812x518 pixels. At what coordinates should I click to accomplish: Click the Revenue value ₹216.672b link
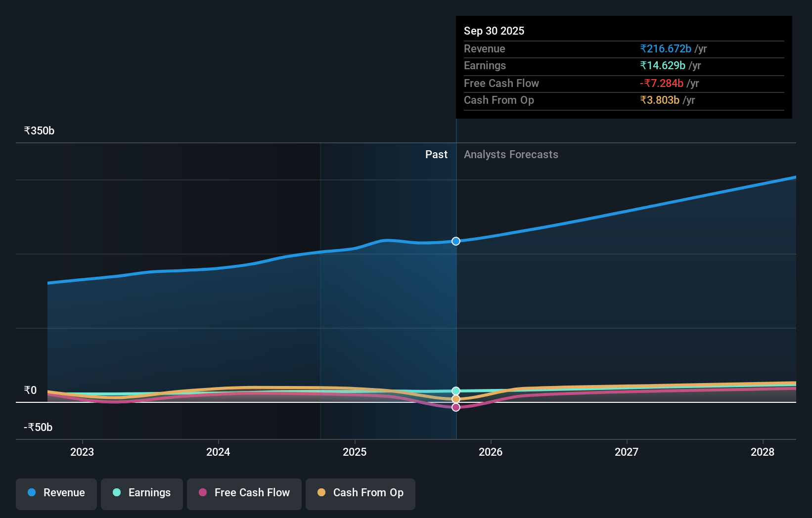pos(666,48)
